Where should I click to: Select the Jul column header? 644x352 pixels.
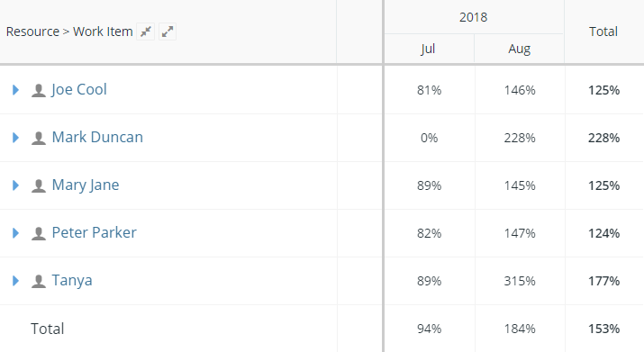[428, 49]
